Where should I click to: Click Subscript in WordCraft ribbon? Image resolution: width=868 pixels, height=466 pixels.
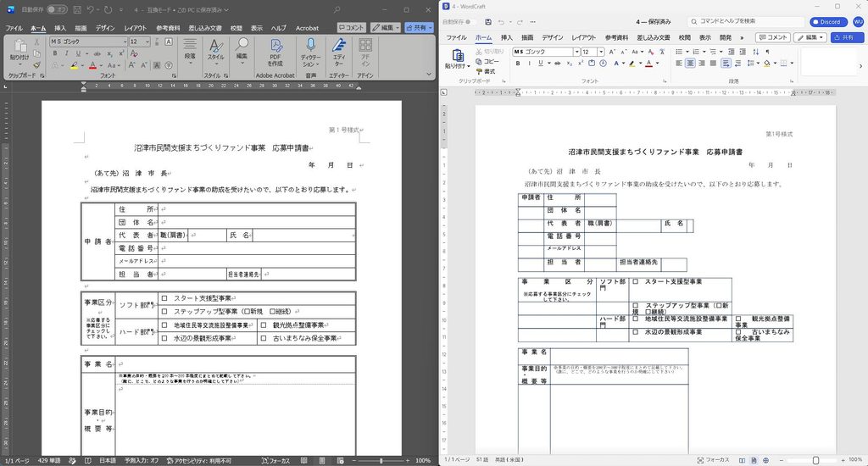(569, 63)
